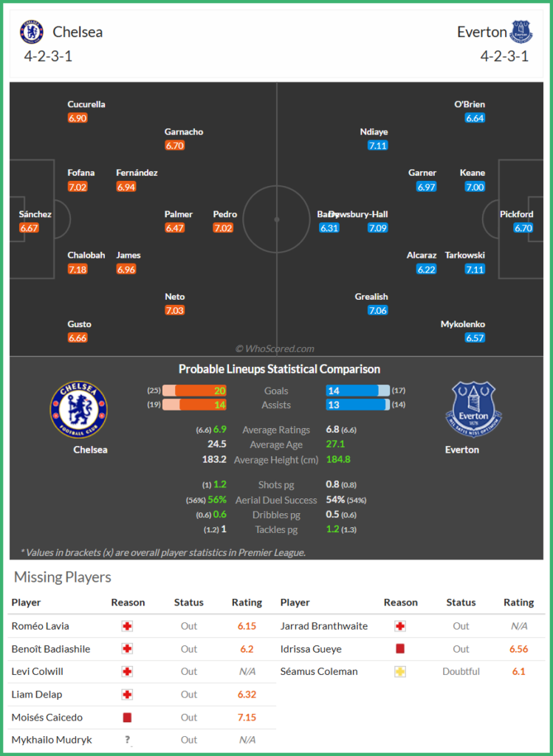Click Chalobah's 7.18 rating badge
The image size is (553, 756).
(78, 269)
